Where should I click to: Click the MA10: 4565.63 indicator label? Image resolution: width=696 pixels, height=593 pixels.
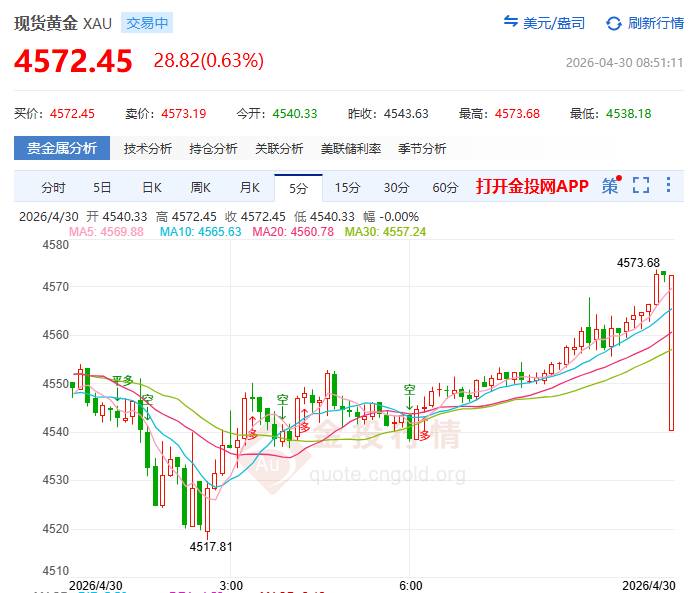pos(200,232)
